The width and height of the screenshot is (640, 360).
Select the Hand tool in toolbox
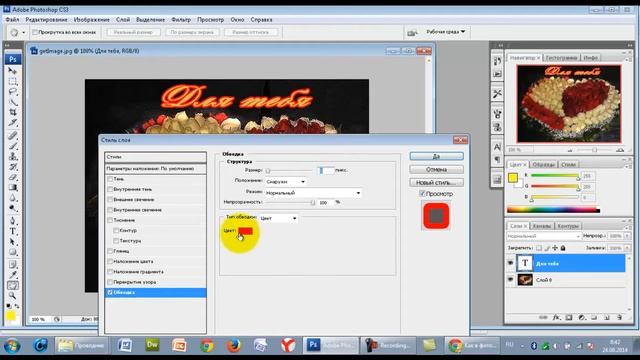tap(12, 285)
